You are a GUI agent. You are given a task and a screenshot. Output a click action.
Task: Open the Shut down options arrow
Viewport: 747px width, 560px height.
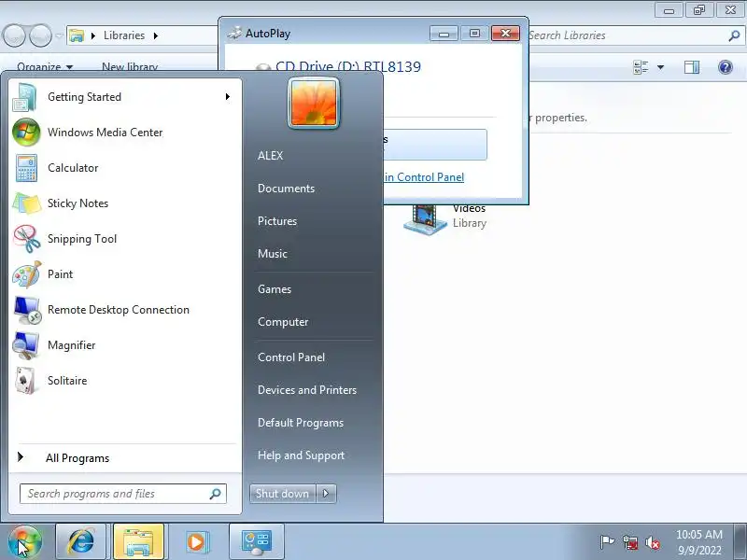[x=326, y=494]
